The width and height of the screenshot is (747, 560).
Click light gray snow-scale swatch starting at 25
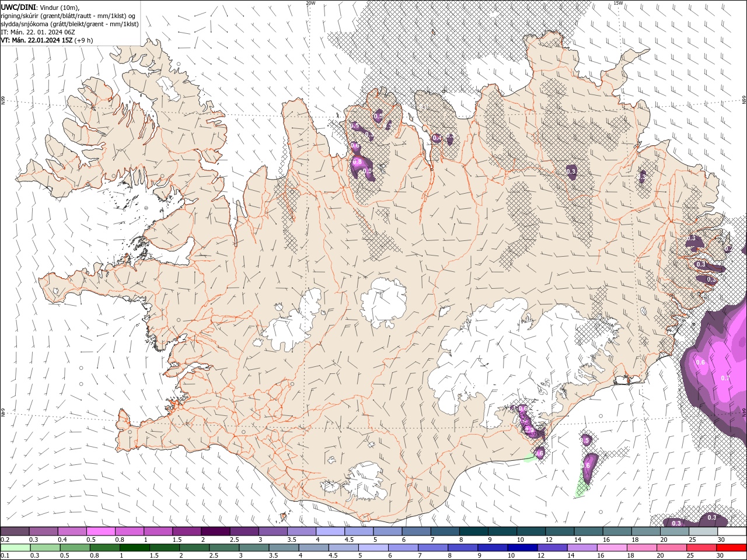703,531
